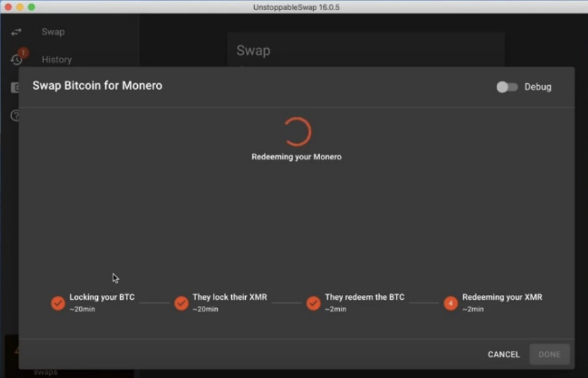Click the question mark help icon
The width and height of the screenshot is (588, 378).
(16, 116)
